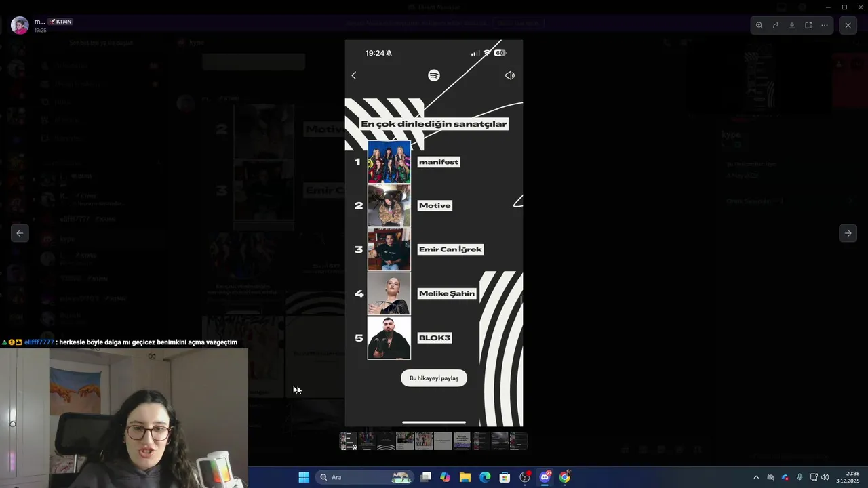Select the third thumbnail with concentric arcs
This screenshot has height=488, width=868.
pyautogui.click(x=386, y=441)
